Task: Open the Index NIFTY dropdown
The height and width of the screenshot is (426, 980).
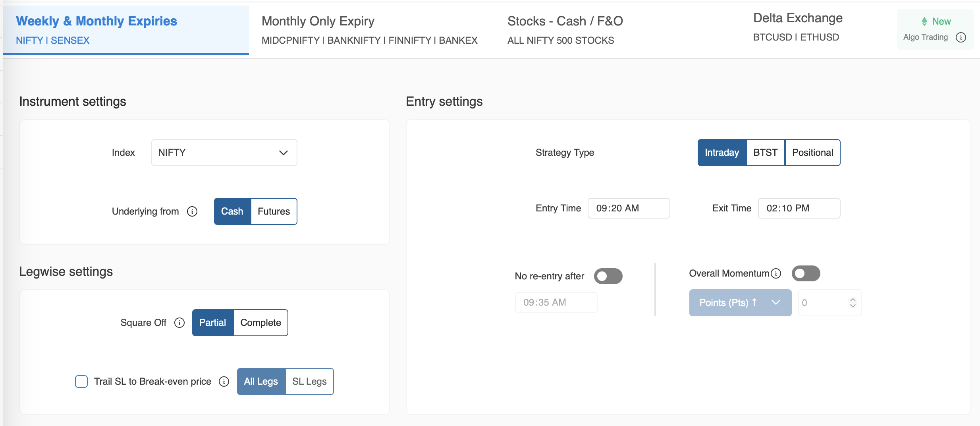Action: (x=224, y=153)
